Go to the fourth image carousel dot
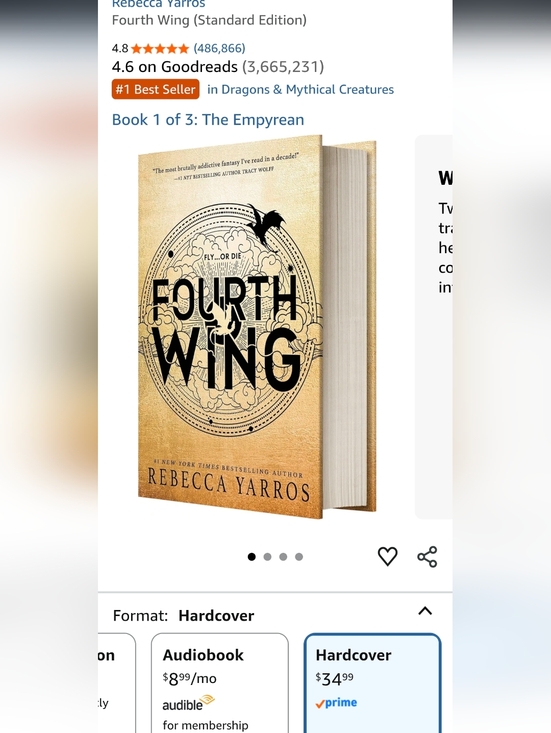Image resolution: width=551 pixels, height=733 pixels. pos(299,557)
